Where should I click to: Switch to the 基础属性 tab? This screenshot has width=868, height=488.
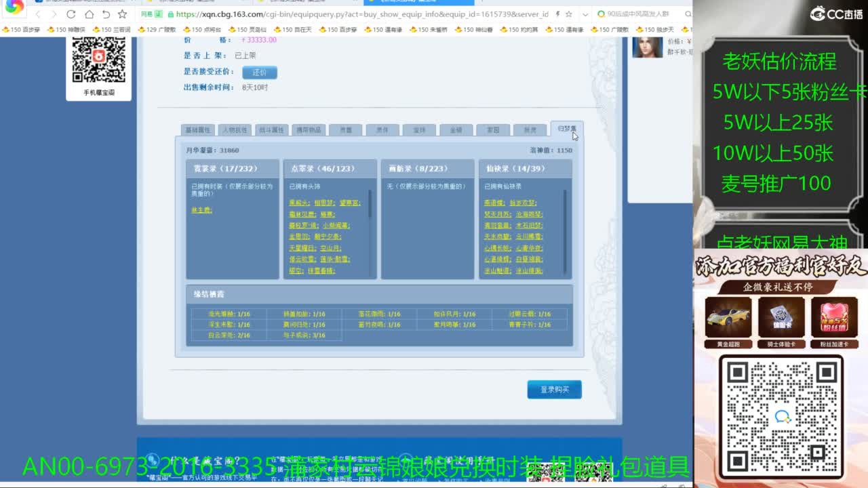point(198,130)
